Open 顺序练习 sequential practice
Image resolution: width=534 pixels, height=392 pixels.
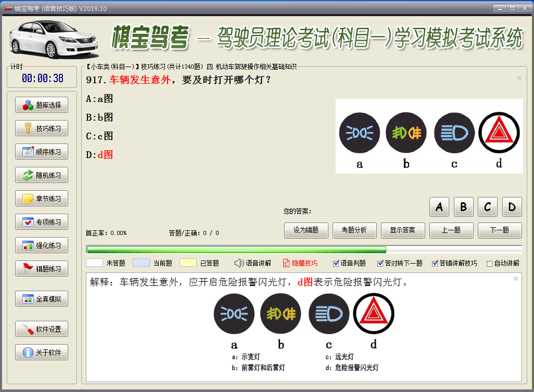[x=42, y=152]
